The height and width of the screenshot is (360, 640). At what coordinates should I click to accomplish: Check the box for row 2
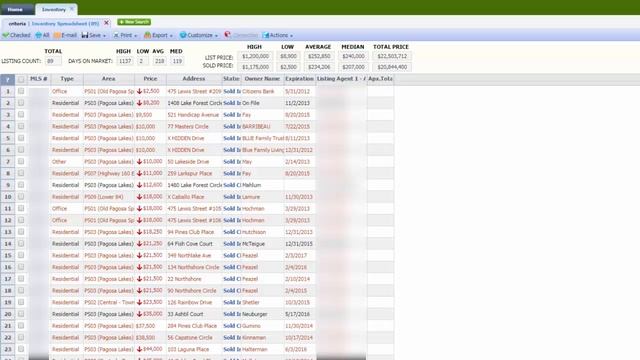pos(21,103)
